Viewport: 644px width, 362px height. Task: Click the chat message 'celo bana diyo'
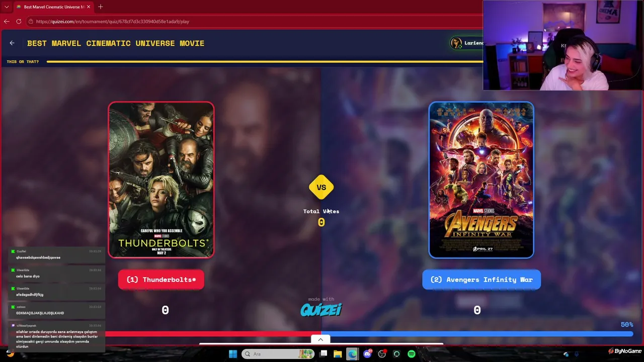28,276
